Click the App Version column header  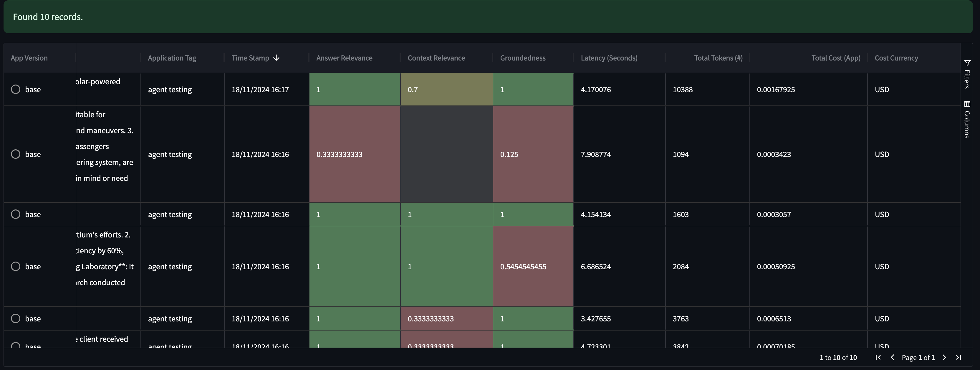(x=29, y=58)
